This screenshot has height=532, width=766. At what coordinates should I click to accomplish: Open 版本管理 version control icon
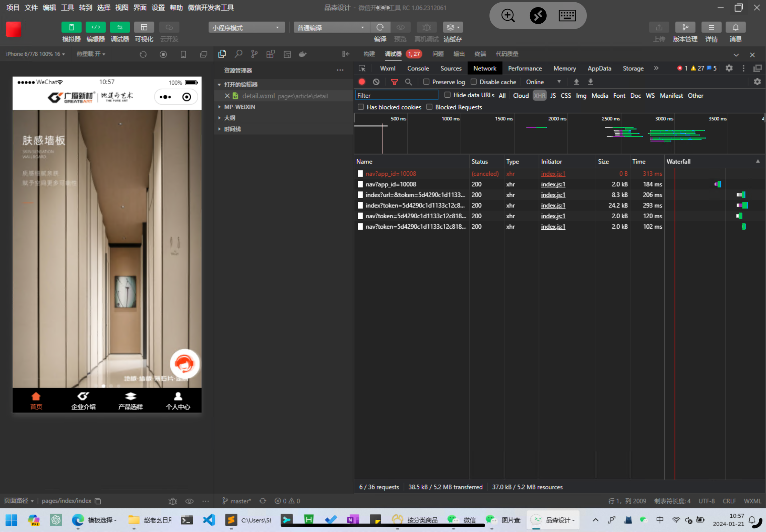click(x=685, y=27)
